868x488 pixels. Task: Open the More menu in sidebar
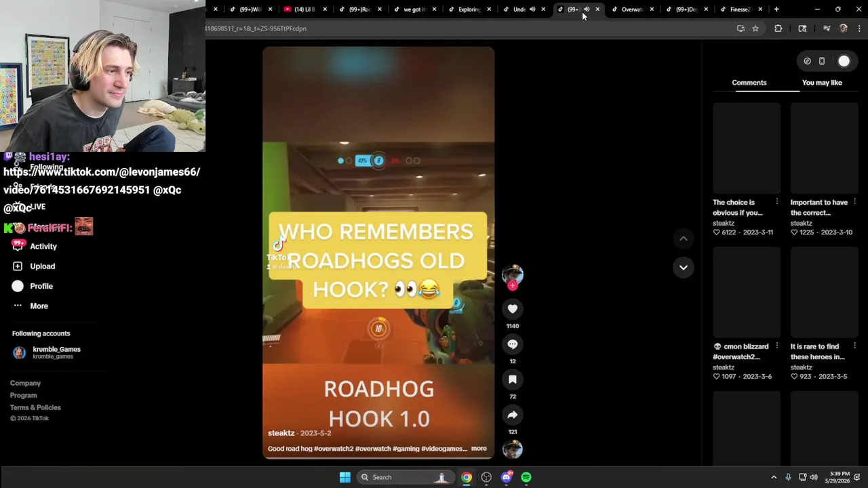39,306
